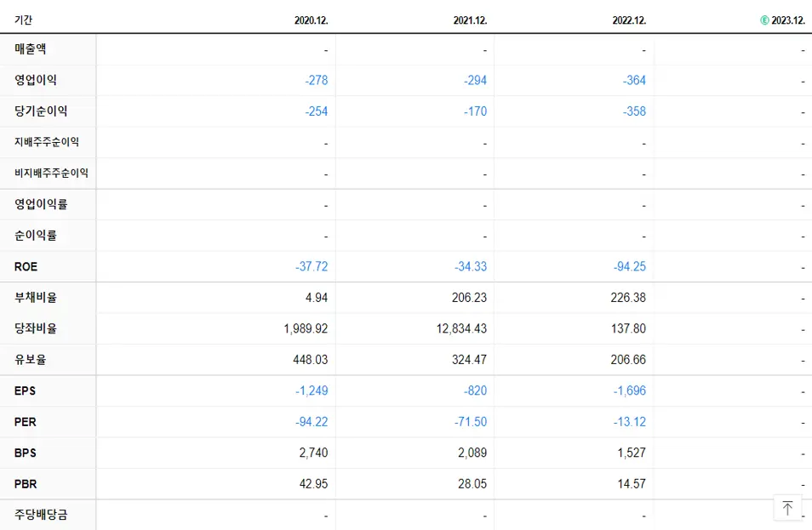Click PER value -13.12
The image size is (812, 530).
click(x=630, y=422)
